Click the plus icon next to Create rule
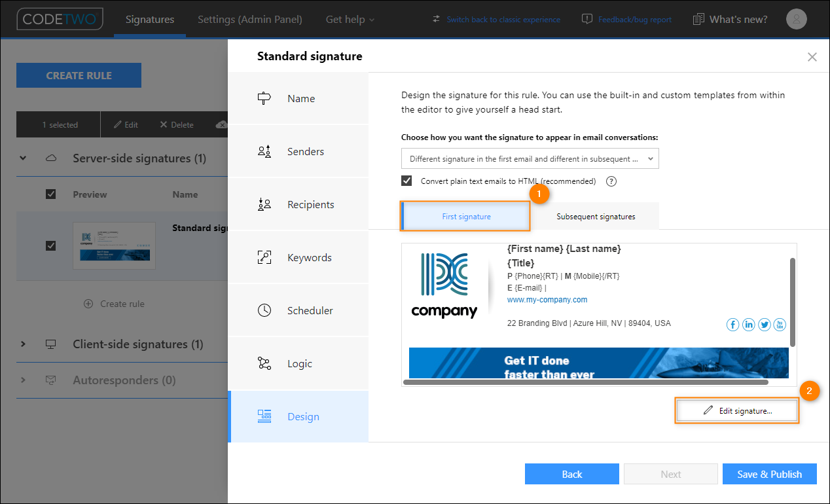This screenshot has width=830, height=504. pos(88,304)
